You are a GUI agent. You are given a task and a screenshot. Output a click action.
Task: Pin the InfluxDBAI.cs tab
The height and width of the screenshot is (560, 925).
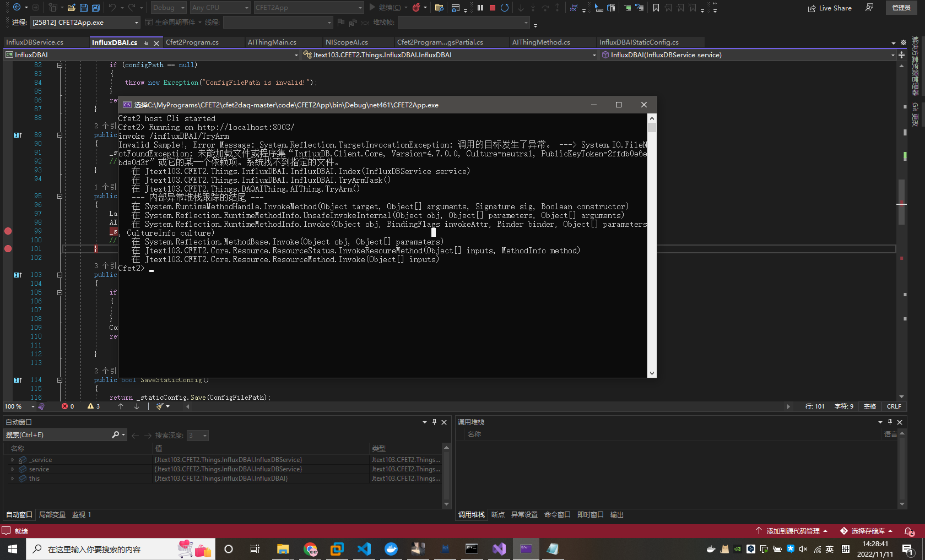pos(146,43)
